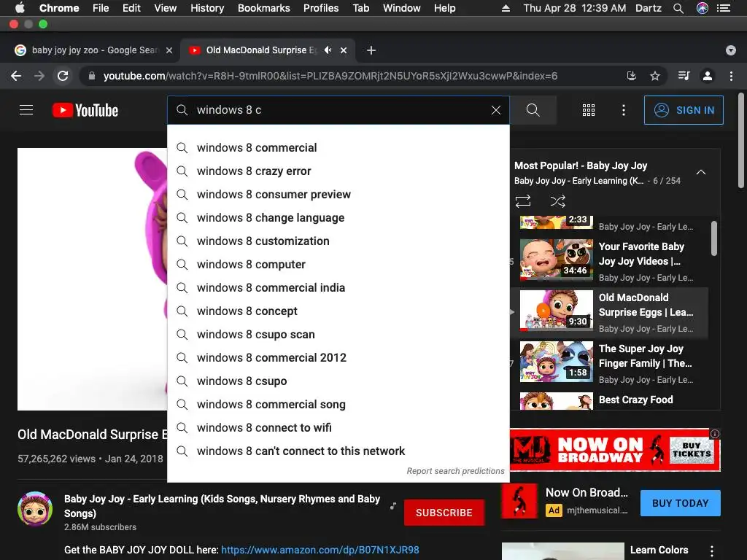This screenshot has width=747, height=560.
Task: Open the History menu
Action: [x=207, y=8]
